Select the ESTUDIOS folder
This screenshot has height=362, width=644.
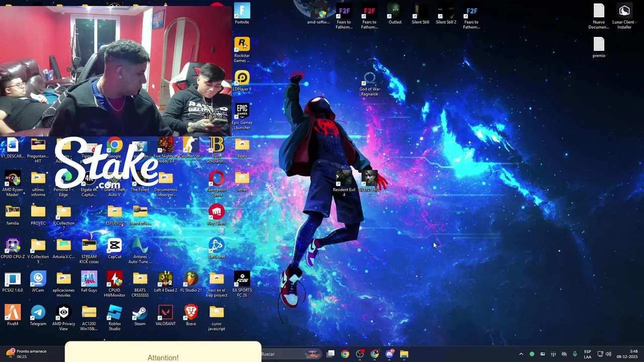(x=115, y=215)
